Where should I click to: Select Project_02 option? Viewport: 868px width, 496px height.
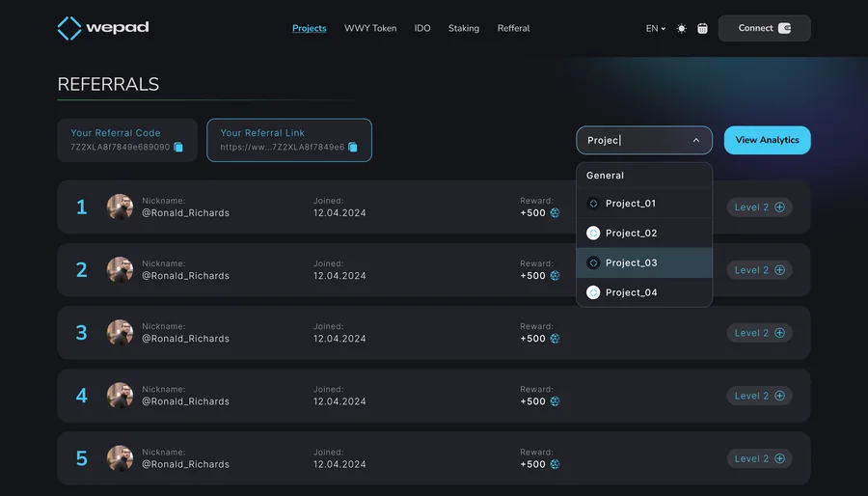(644, 234)
